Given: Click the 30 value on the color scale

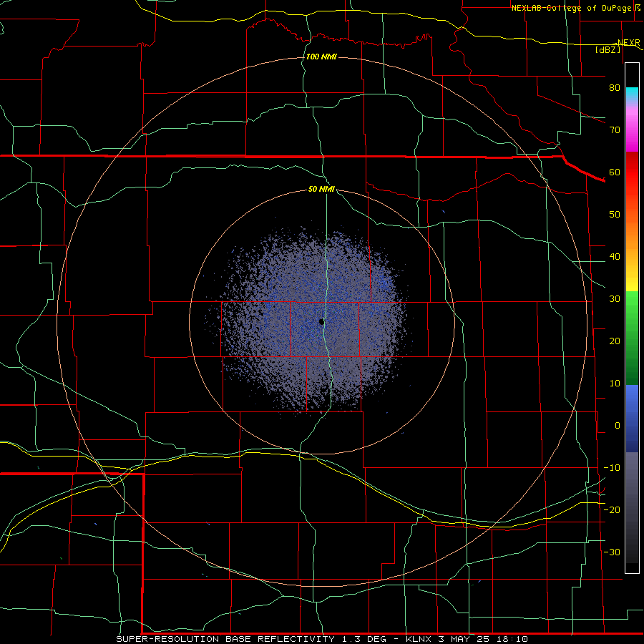Looking at the screenshot, I should coord(615,298).
